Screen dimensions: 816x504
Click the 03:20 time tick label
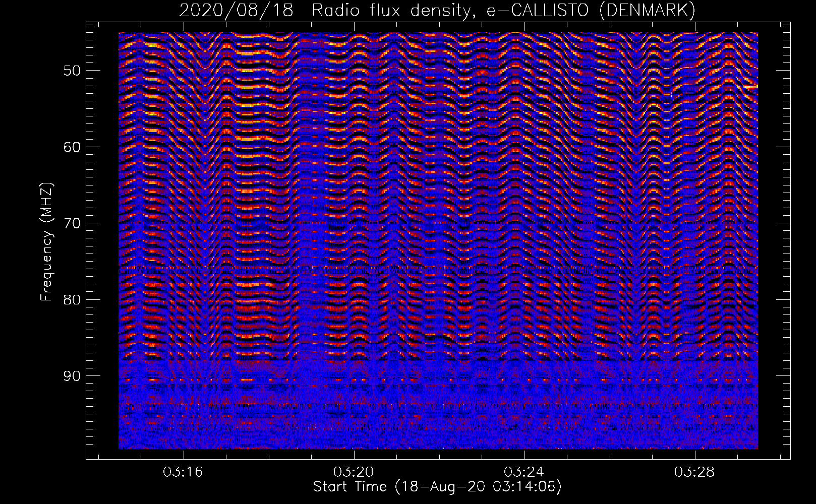[x=354, y=472]
